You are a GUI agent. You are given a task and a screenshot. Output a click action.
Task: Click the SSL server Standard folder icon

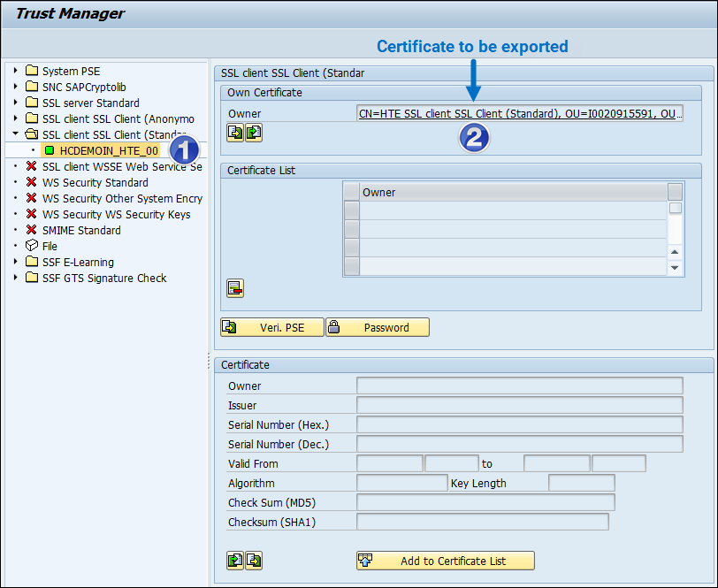[x=32, y=103]
